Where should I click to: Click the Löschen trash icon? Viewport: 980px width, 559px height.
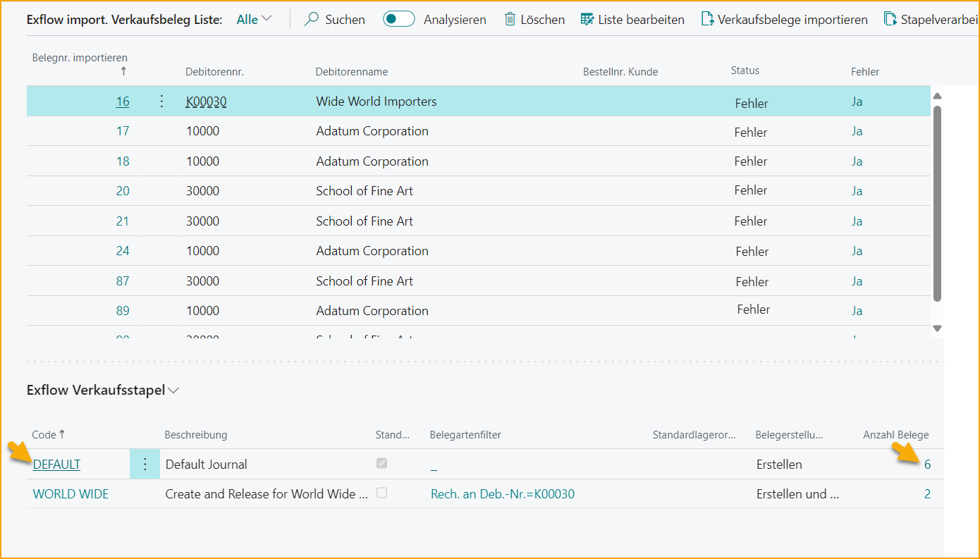(510, 19)
